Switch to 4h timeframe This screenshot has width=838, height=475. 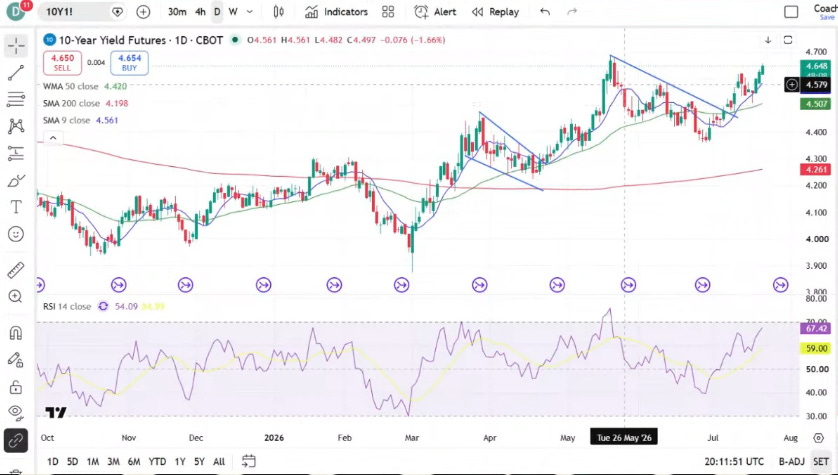click(x=200, y=12)
